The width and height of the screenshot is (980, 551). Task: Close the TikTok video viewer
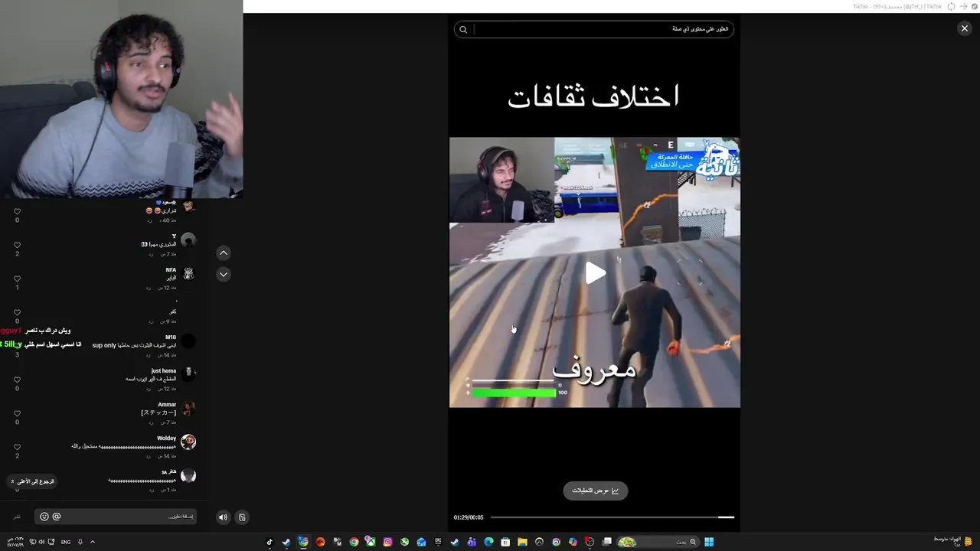click(964, 28)
